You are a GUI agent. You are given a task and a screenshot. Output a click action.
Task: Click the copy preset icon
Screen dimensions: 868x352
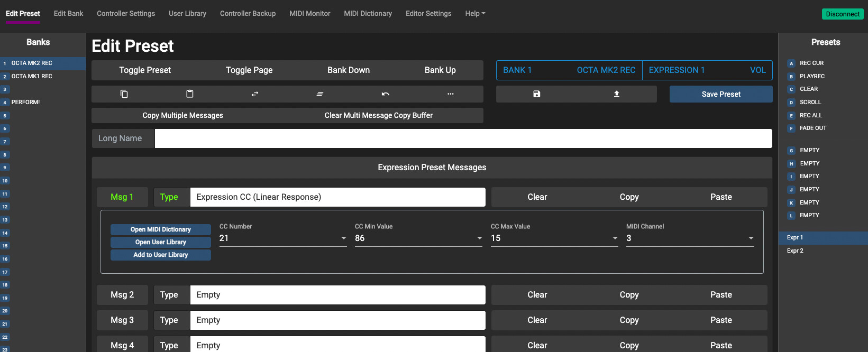click(x=124, y=94)
